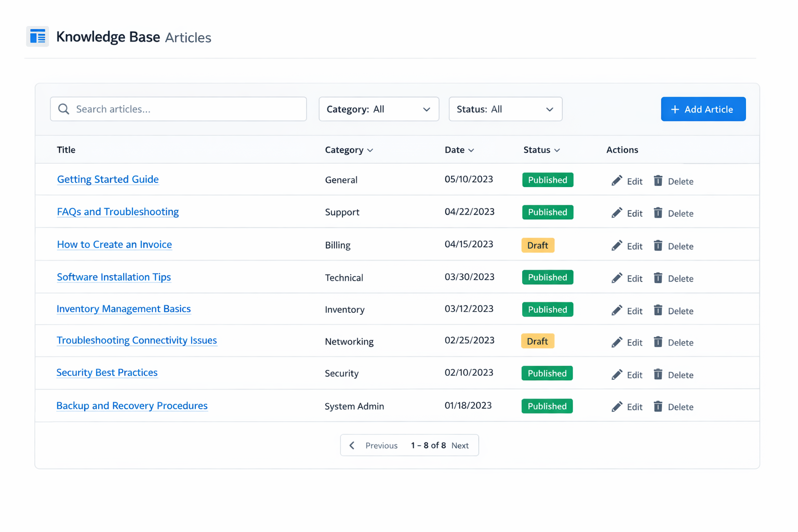Click the Status column sort chevron
The image size is (798, 532).
(556, 150)
